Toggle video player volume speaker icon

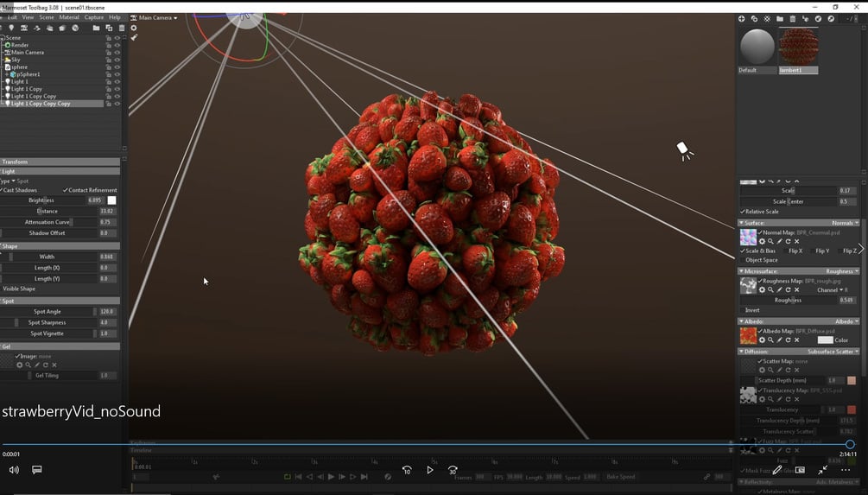point(14,470)
